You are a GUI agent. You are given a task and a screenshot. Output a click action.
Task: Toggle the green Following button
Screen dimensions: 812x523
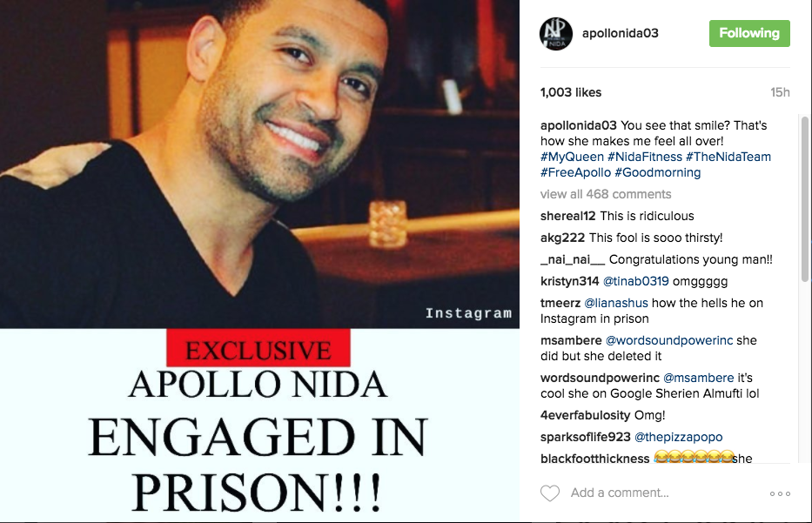(x=749, y=34)
